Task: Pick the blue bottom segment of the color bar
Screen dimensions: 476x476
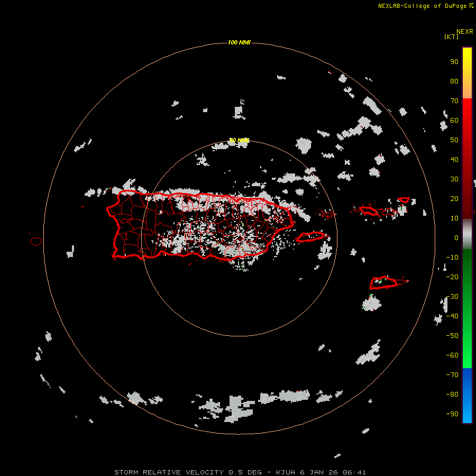Action: click(467, 396)
